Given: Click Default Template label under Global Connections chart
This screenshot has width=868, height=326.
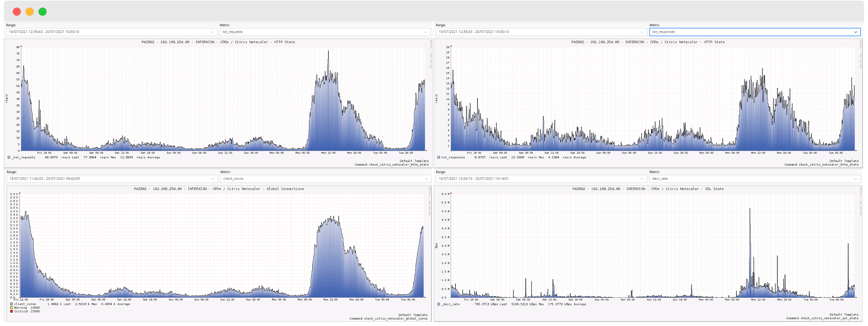Looking at the screenshot, I should click(413, 315).
